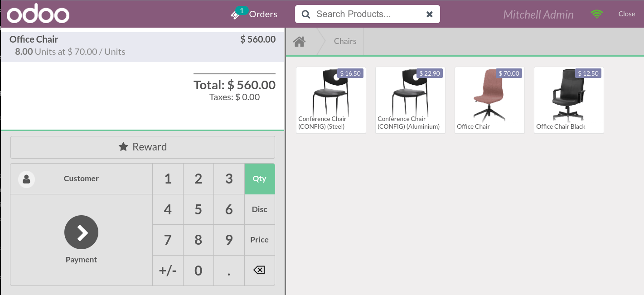
Task: Click the round Payment arrow icon
Action: [x=81, y=232]
